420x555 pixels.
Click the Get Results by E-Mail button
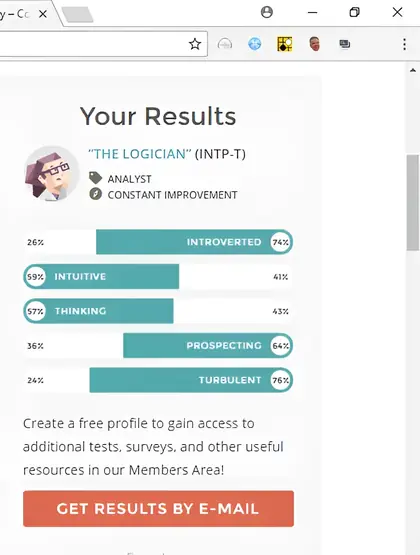pos(158,509)
